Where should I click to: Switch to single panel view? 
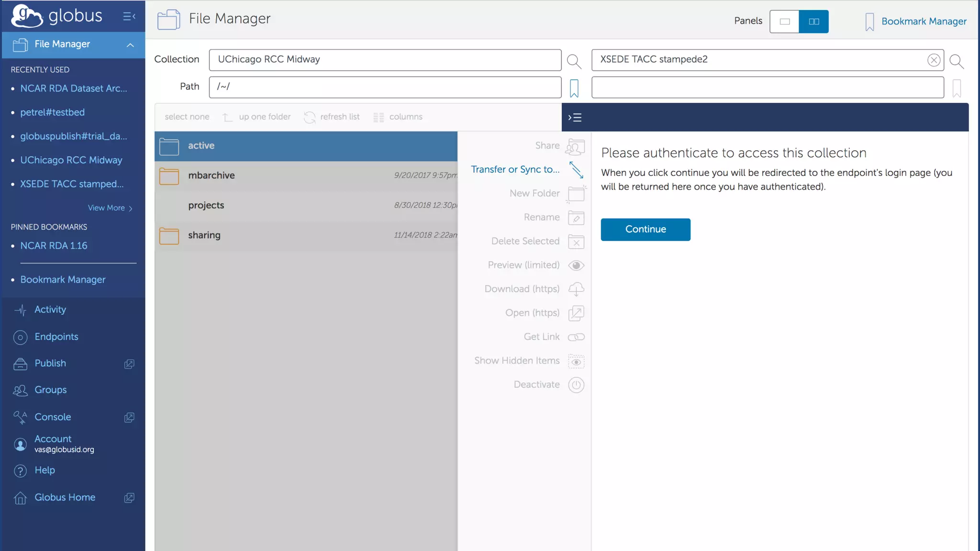784,22
